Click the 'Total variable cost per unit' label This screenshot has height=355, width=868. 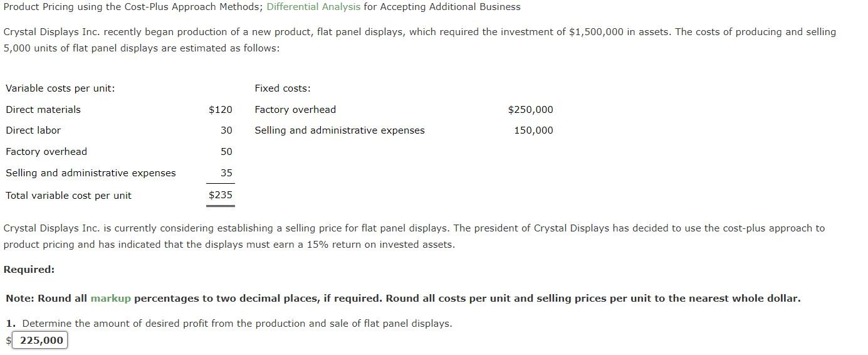tap(68, 196)
